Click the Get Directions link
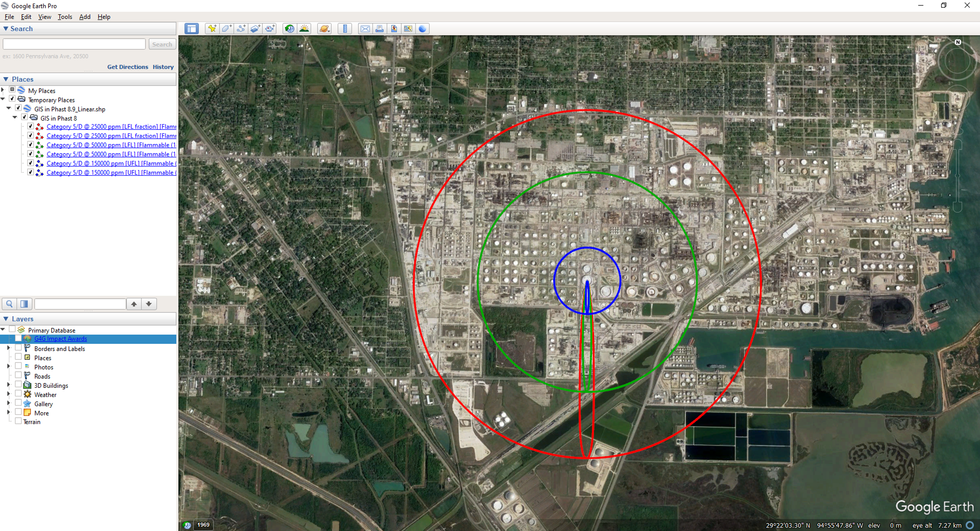 pos(127,67)
